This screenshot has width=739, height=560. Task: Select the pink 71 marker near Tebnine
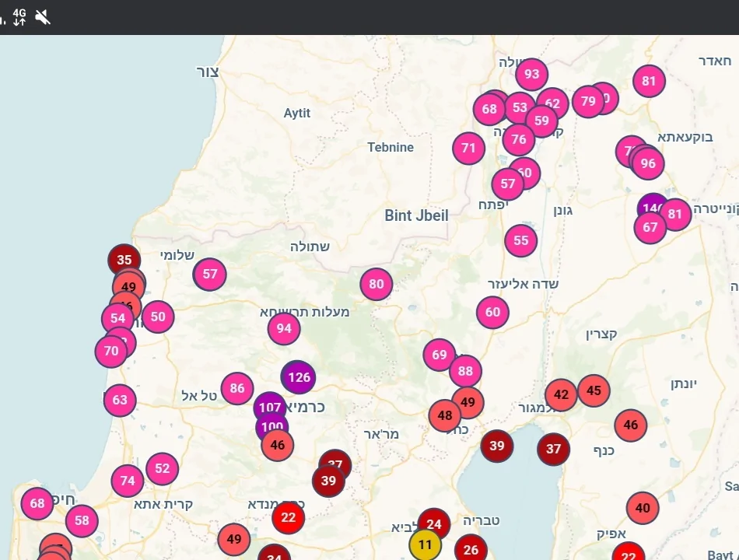[468, 148]
